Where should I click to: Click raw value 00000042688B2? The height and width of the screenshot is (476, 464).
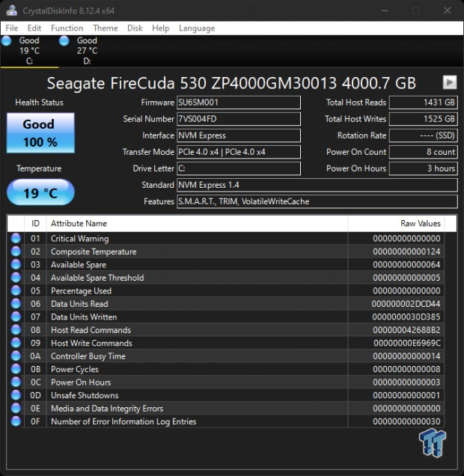pyautogui.click(x=406, y=330)
